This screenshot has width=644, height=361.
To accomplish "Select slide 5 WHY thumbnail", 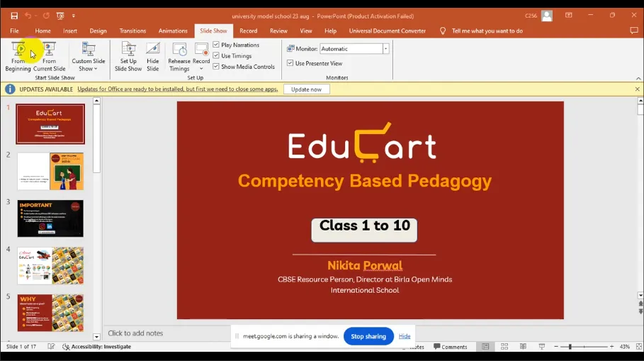I will pos(50,313).
